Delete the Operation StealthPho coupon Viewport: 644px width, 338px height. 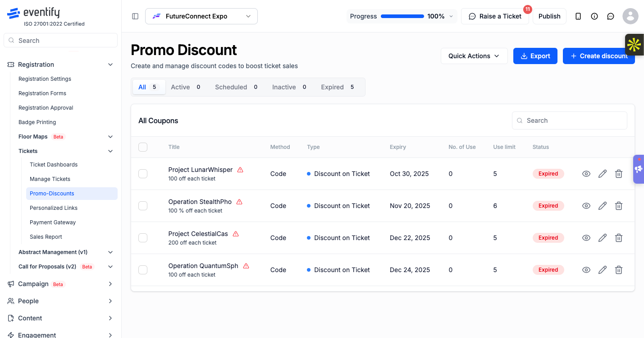tap(619, 206)
